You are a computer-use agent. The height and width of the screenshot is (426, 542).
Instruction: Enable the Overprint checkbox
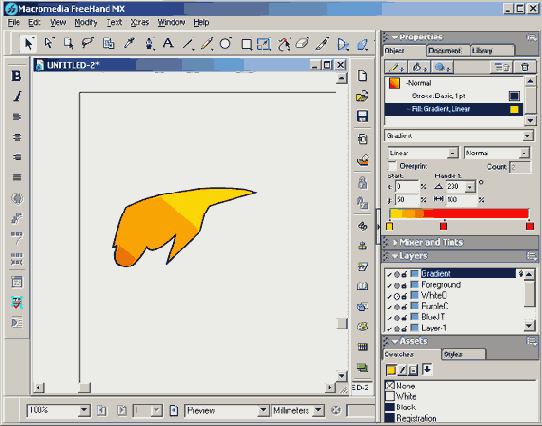tap(392, 166)
